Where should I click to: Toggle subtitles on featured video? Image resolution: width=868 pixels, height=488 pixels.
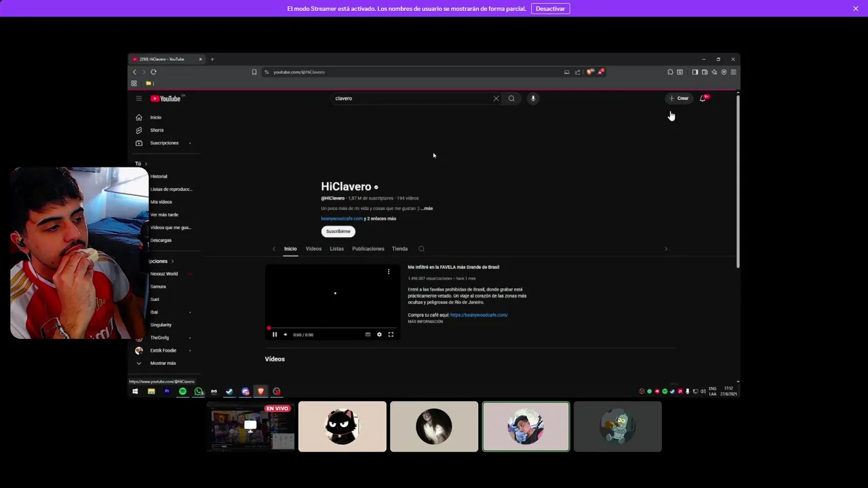(x=368, y=334)
